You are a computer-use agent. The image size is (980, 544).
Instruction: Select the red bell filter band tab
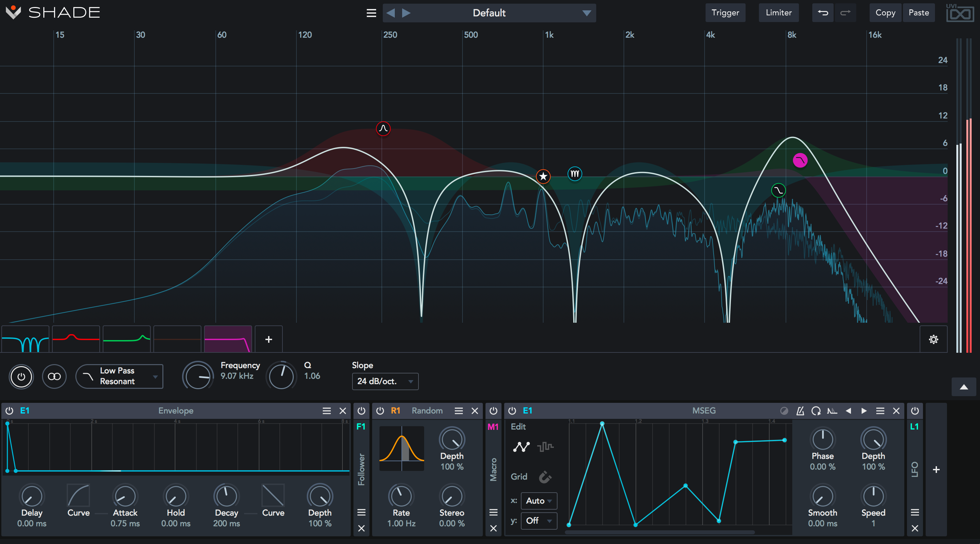point(76,339)
